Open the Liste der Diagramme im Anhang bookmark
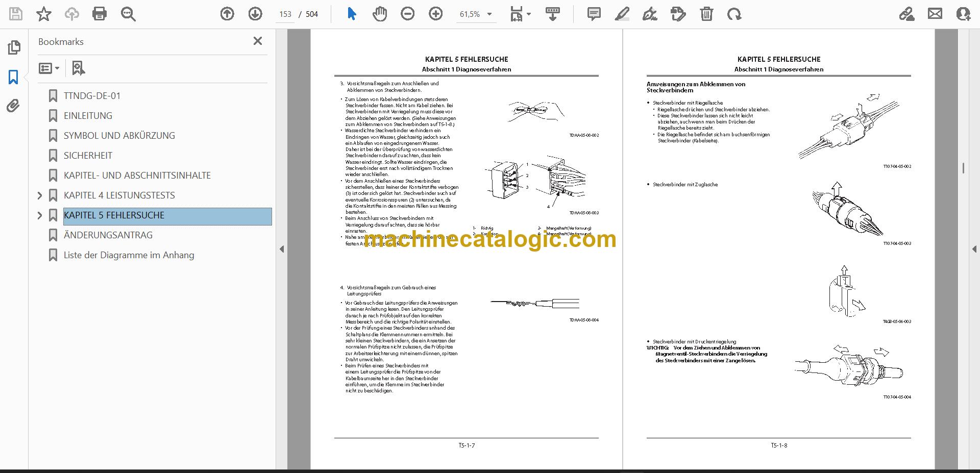 pos(129,255)
